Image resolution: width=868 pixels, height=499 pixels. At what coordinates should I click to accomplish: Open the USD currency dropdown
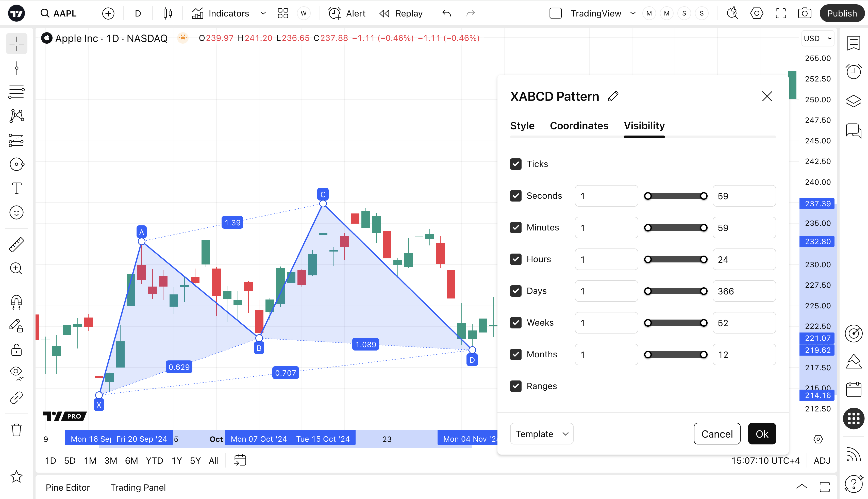pyautogui.click(x=818, y=38)
